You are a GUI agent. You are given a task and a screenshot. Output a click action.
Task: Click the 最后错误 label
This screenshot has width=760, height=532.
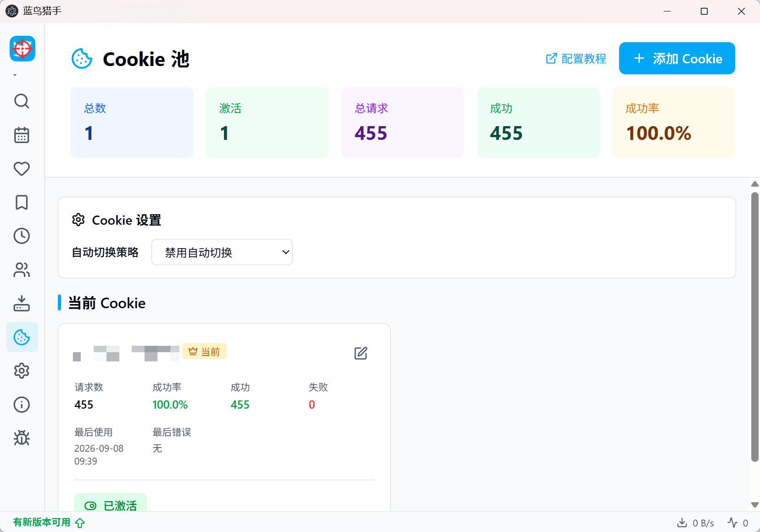click(172, 432)
